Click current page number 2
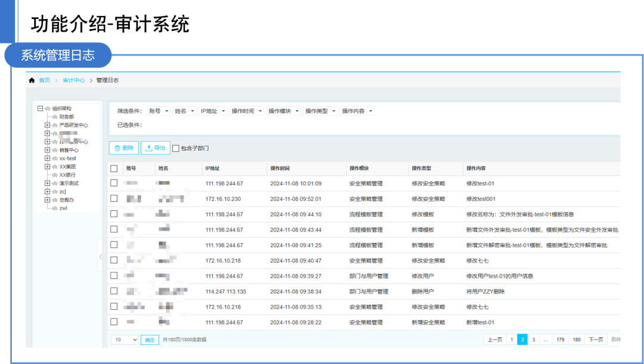Viewport: 644px width, 364px height. click(x=522, y=340)
